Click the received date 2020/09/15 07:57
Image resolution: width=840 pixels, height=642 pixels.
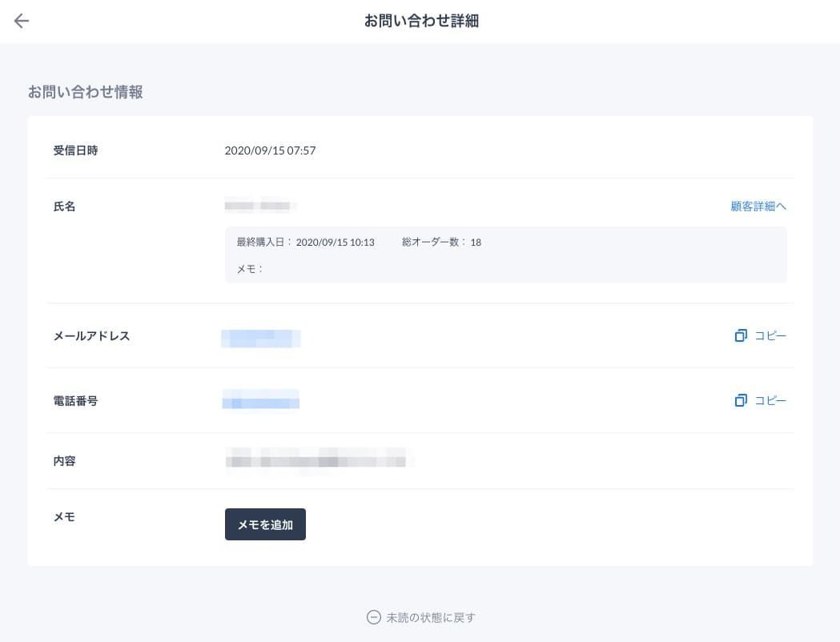pos(271,150)
